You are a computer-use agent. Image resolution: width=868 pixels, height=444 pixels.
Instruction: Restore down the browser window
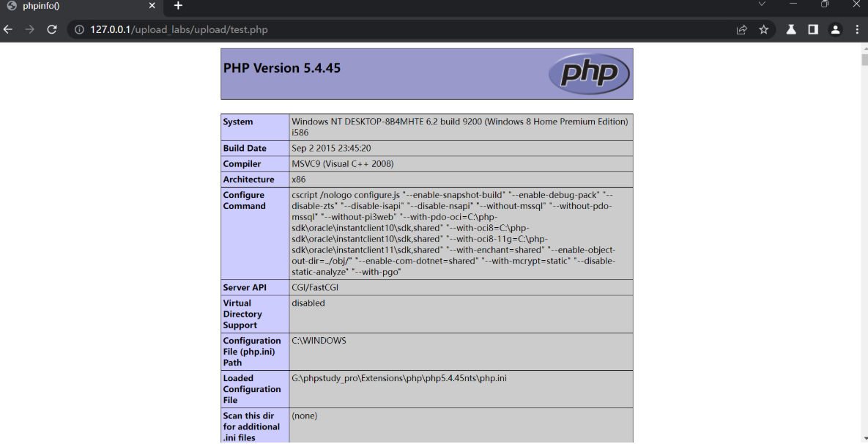click(x=825, y=4)
